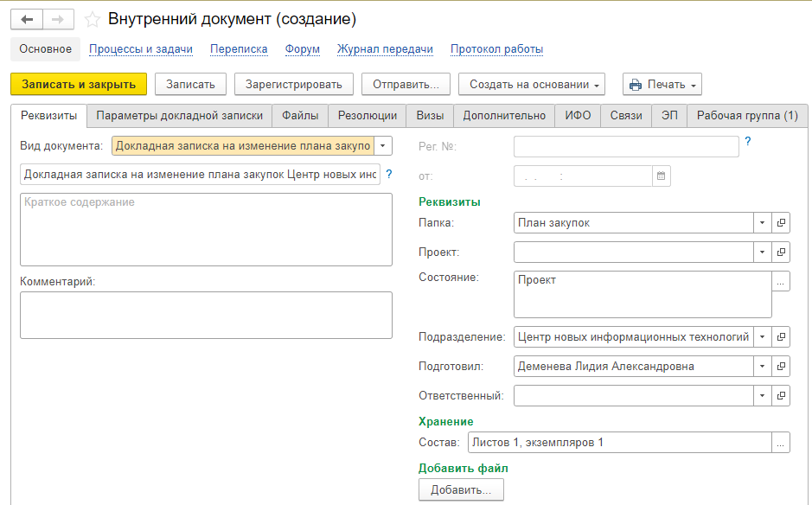Open the Печать dropdown menu
Viewport: 812px width, 505px height.
(x=662, y=85)
